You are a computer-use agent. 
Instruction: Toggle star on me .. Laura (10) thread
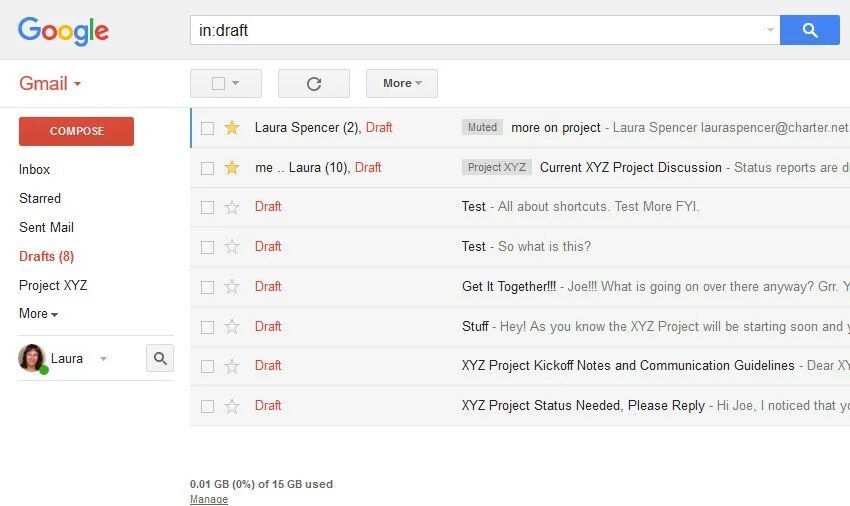(232, 168)
